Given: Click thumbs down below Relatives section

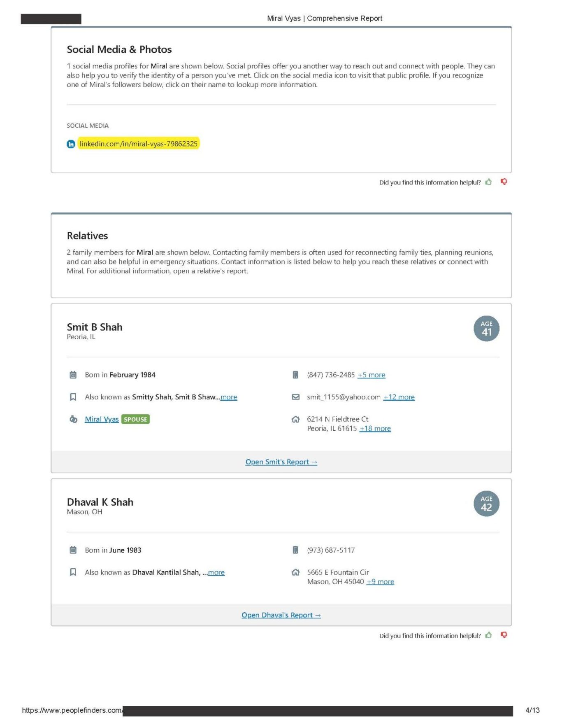Looking at the screenshot, I should coord(504,635).
